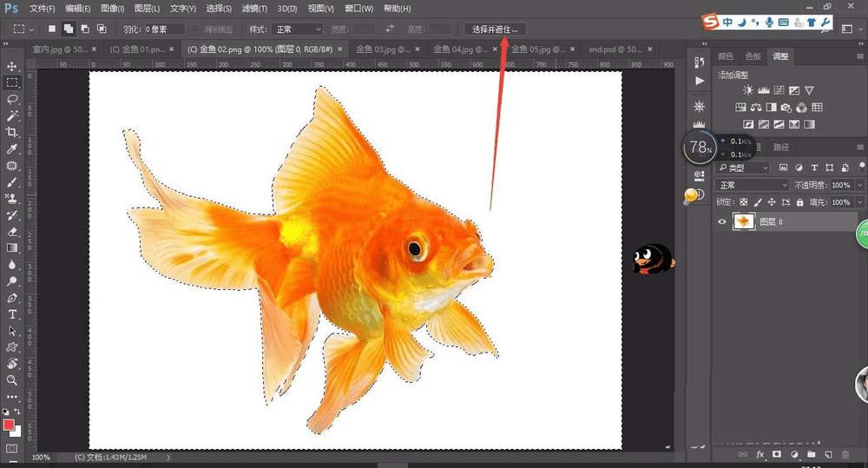Select the Zoom tool

11,380
